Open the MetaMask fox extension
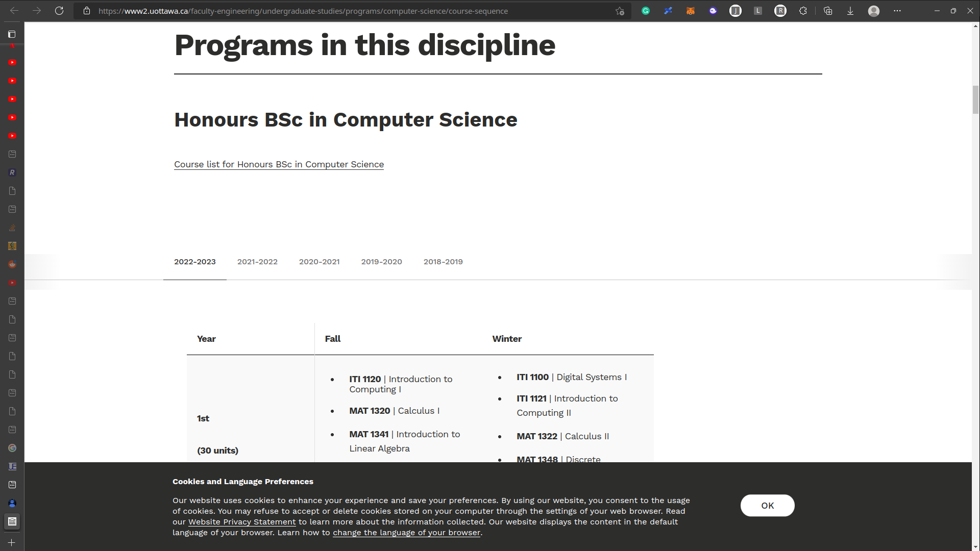 click(x=691, y=11)
